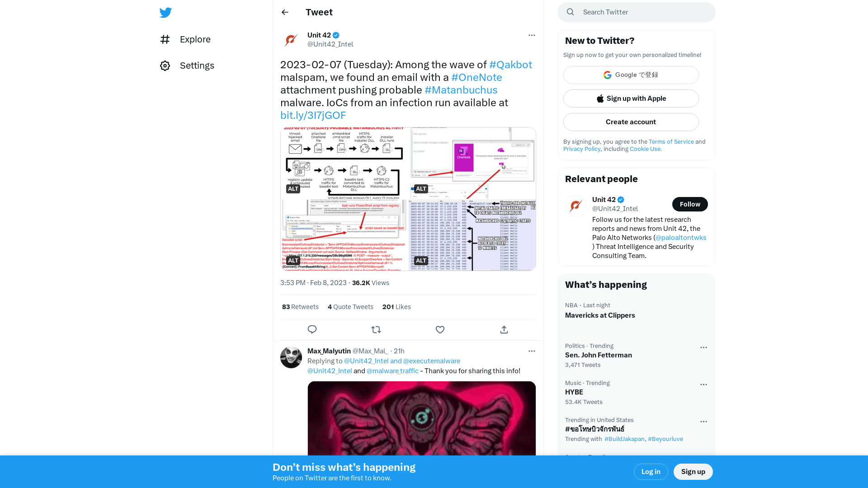Select the Create account link
Image resolution: width=868 pixels, height=488 pixels.
coord(631,122)
